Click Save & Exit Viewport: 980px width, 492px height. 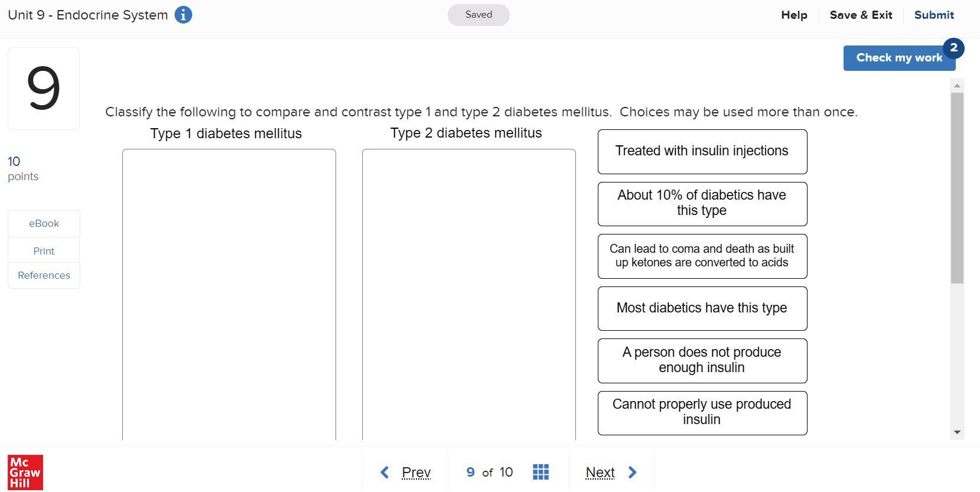click(861, 15)
